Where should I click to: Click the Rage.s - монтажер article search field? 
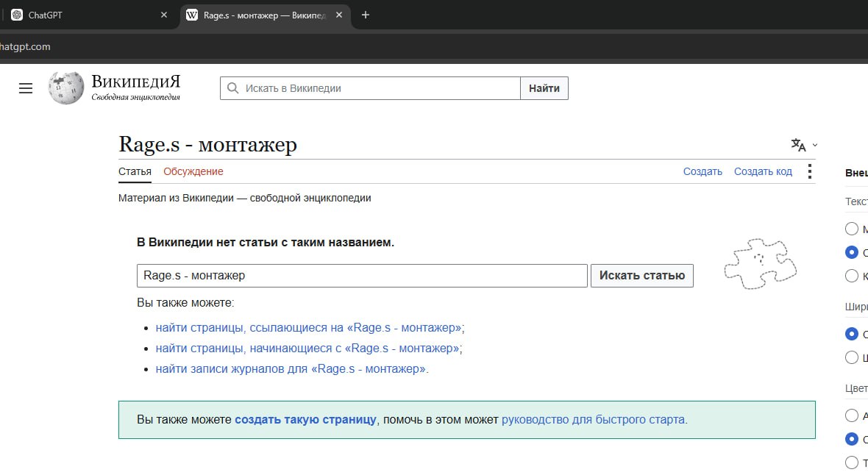click(x=362, y=276)
